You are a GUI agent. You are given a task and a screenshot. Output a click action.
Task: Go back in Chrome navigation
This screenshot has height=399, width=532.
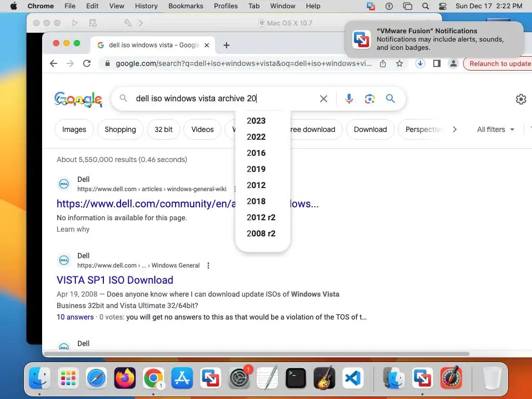[54, 63]
